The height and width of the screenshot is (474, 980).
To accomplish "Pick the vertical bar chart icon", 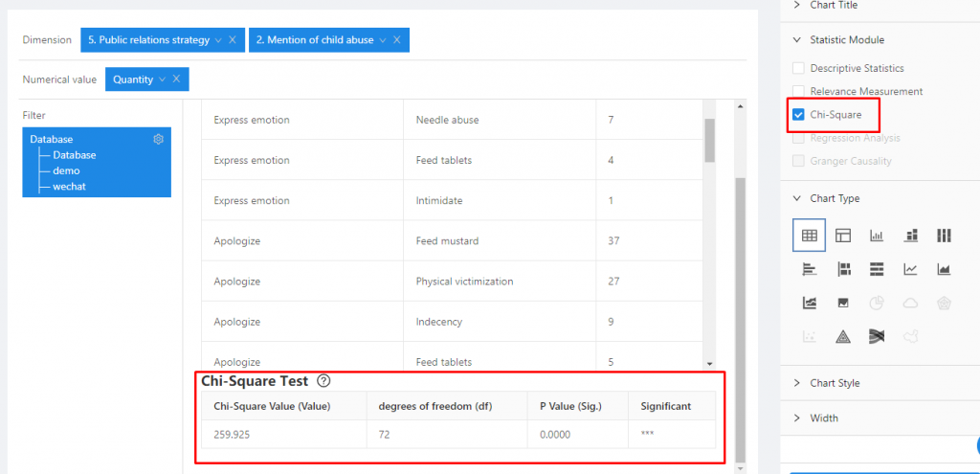I will pos(877,236).
